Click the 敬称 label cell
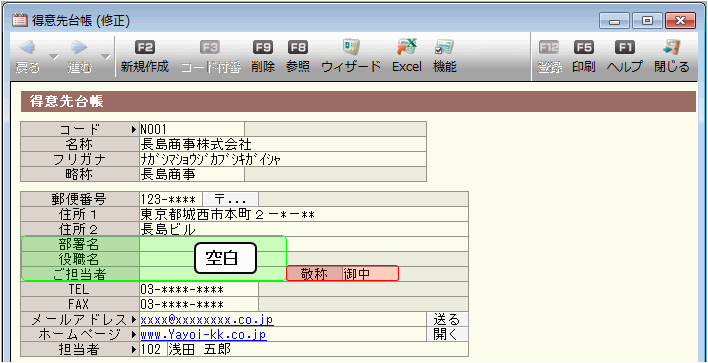 (314, 274)
